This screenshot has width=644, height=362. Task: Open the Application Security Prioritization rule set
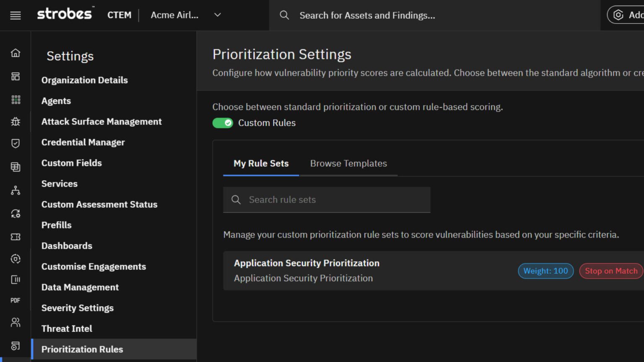pos(306,263)
